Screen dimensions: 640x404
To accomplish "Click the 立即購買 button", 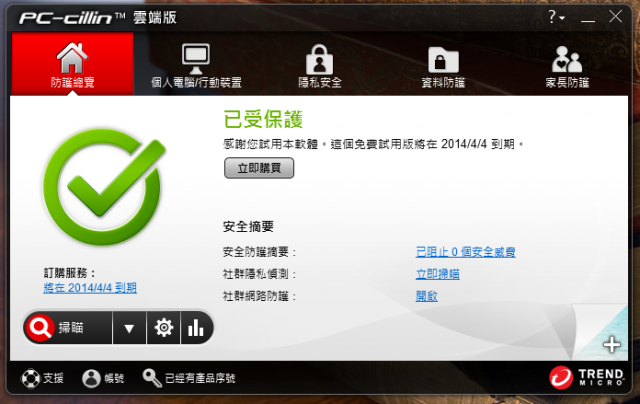I will pos(259,168).
